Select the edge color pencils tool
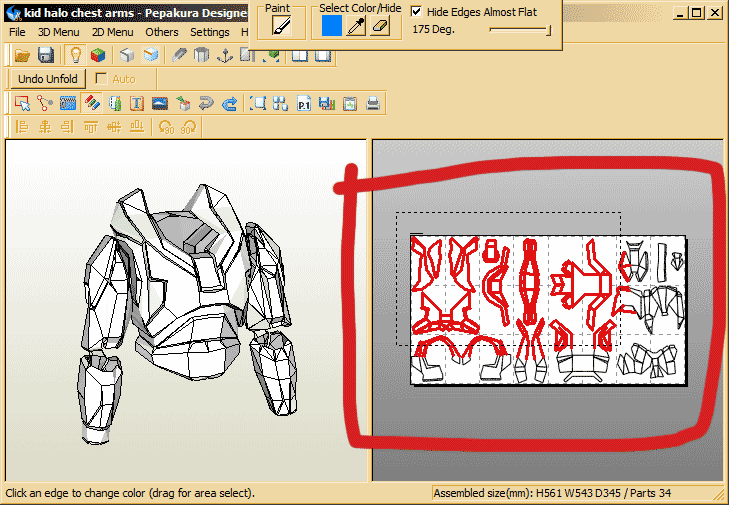This screenshot has width=729, height=505. [92, 103]
